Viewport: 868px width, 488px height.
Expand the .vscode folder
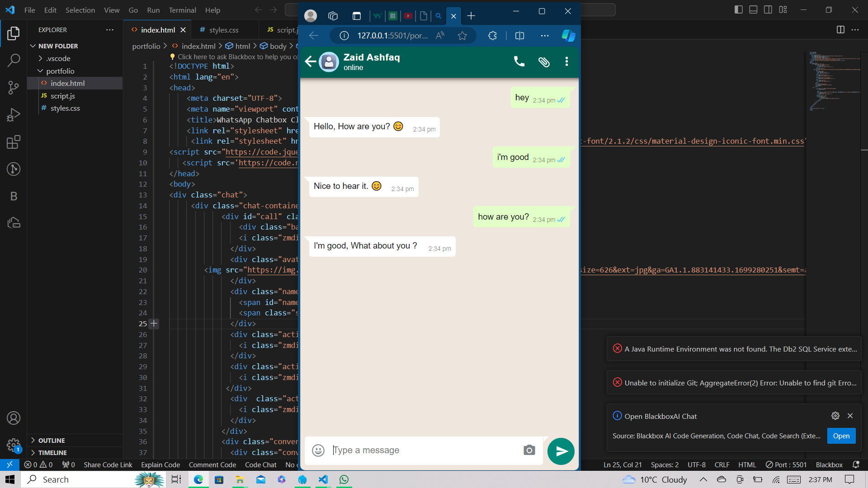pyautogui.click(x=58, y=58)
